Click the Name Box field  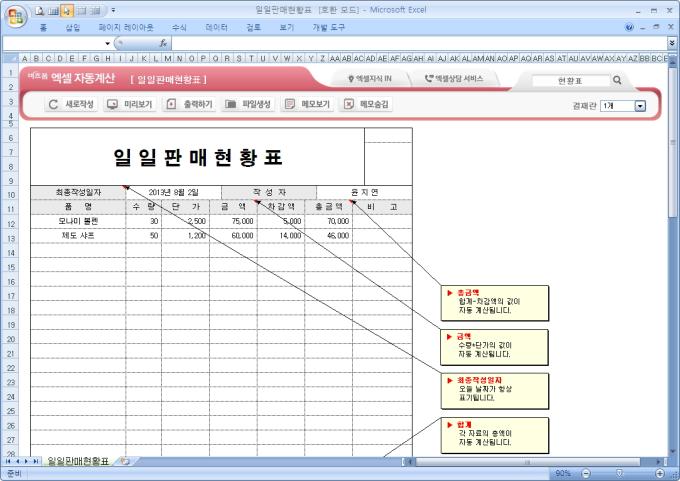pyautogui.click(x=53, y=43)
